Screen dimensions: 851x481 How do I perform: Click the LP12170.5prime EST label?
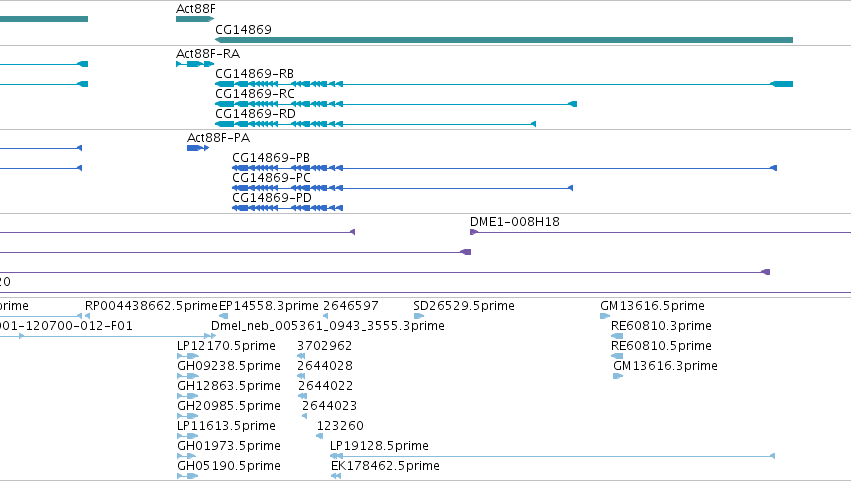pos(226,346)
